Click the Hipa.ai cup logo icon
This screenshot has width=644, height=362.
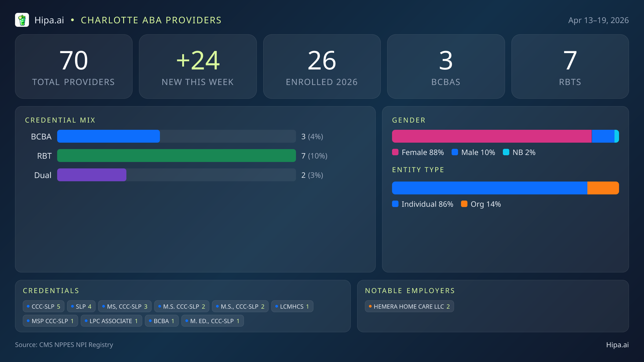click(x=22, y=20)
